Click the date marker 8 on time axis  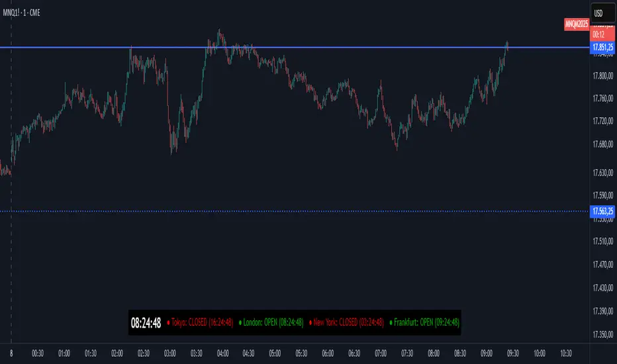[x=11, y=353]
